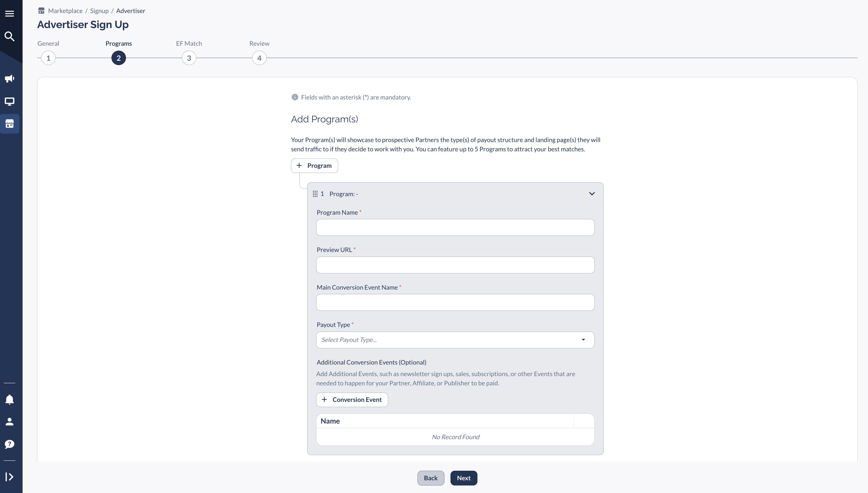Click 'Additional Conversion Events (Optional)' label
Viewport: 868px width, 493px height.
pos(371,362)
